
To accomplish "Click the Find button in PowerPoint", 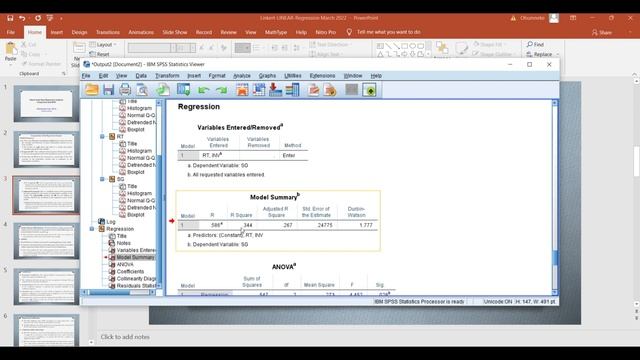I will [x=535, y=44].
